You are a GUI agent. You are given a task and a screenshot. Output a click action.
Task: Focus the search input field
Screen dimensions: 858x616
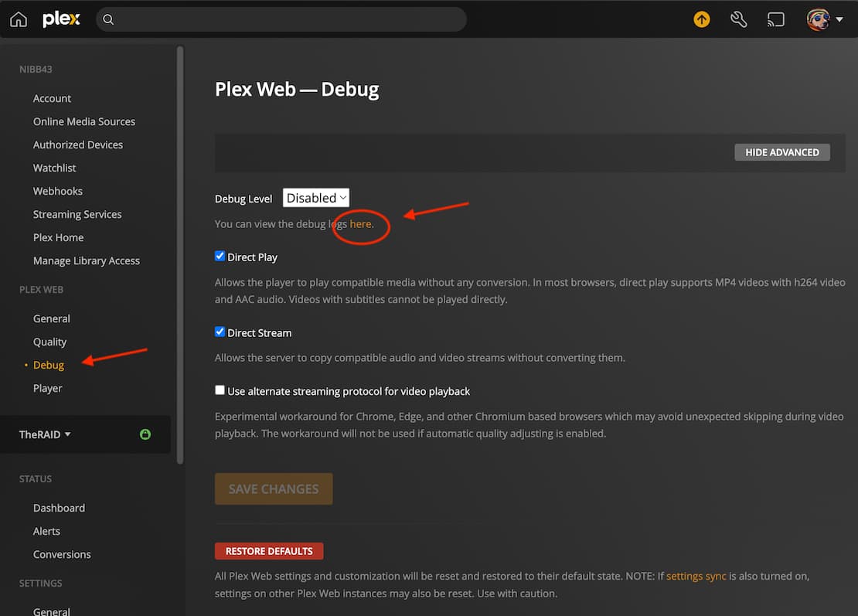pyautogui.click(x=281, y=19)
